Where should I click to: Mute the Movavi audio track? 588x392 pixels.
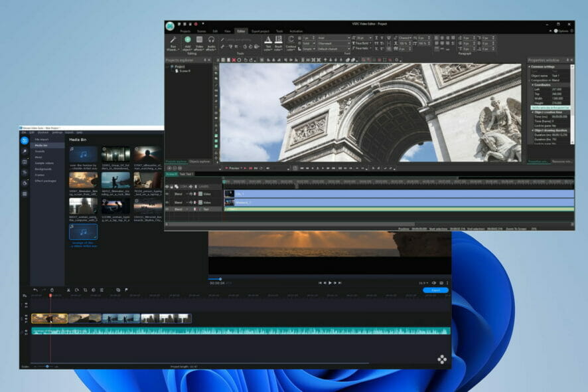tap(26, 331)
